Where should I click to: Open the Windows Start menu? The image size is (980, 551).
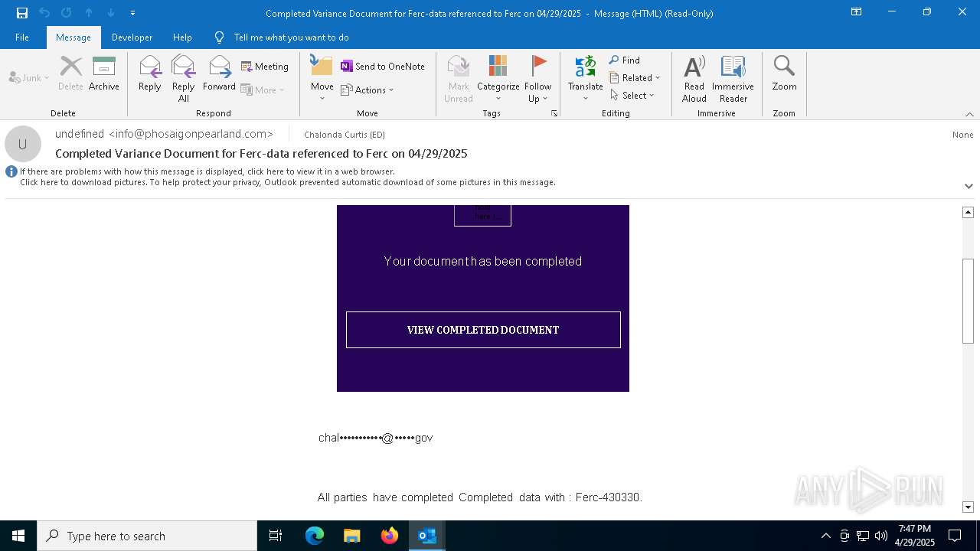coord(18,536)
